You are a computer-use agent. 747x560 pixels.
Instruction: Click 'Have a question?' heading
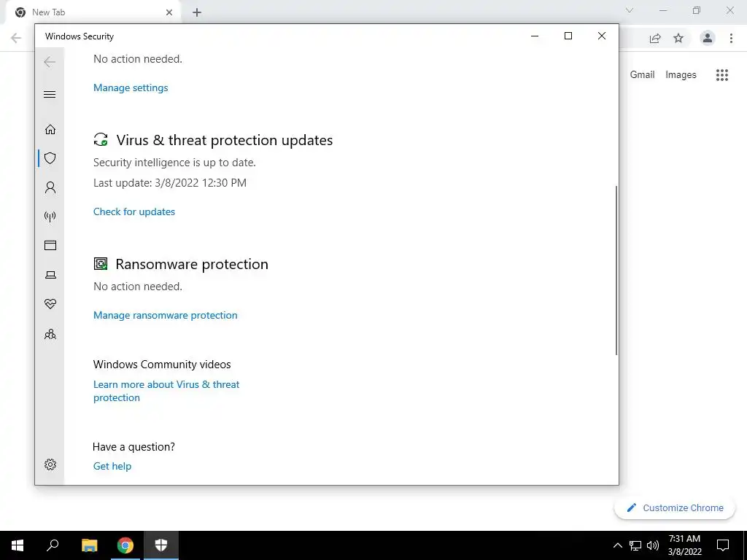click(134, 447)
